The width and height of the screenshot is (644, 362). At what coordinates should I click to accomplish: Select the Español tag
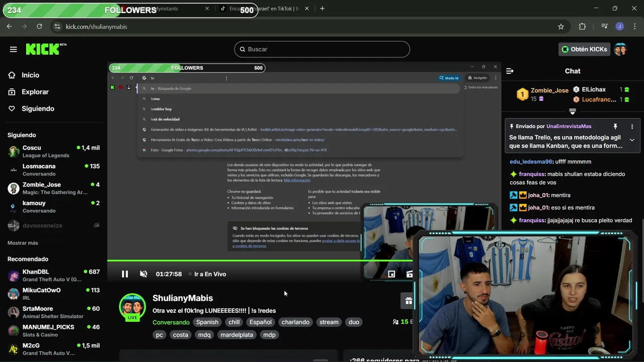(261, 322)
